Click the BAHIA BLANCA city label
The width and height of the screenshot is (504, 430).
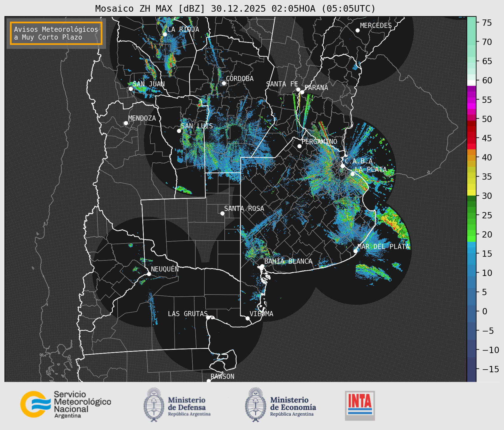click(288, 261)
